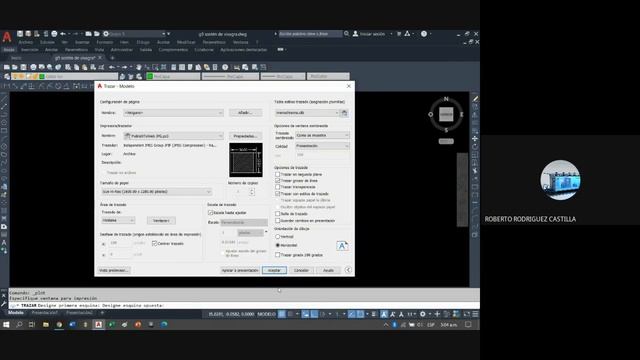
Task: Switch to the Modelo layout tab
Action: [x=16, y=313]
